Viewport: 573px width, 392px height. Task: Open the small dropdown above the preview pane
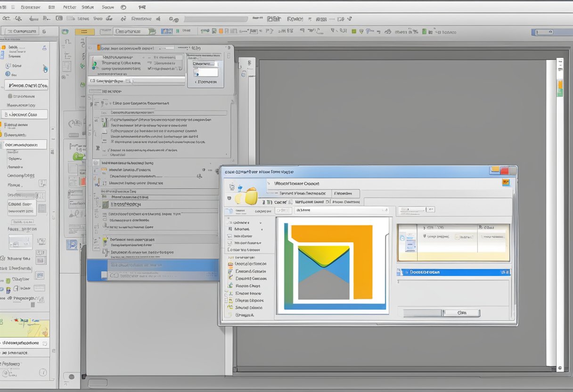pos(416,210)
